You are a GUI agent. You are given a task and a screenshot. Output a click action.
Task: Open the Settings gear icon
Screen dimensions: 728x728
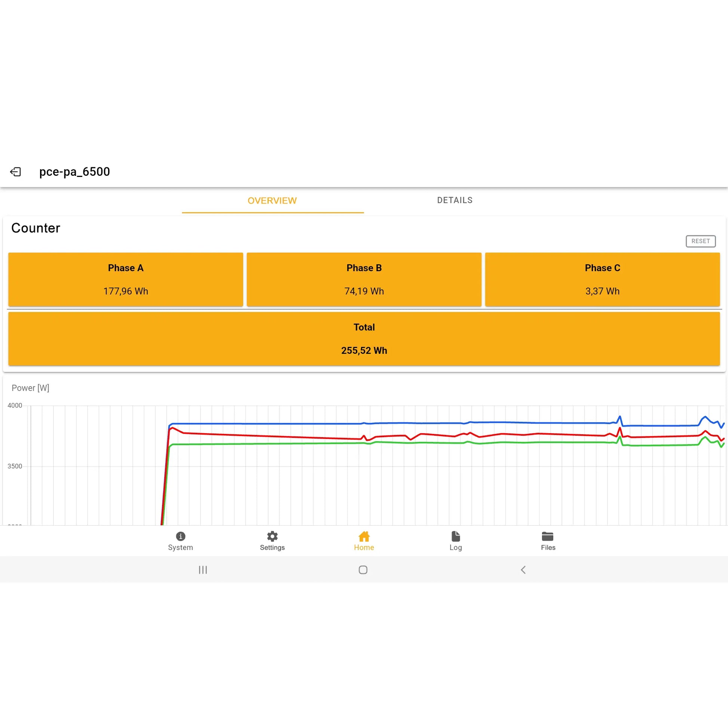point(272,536)
